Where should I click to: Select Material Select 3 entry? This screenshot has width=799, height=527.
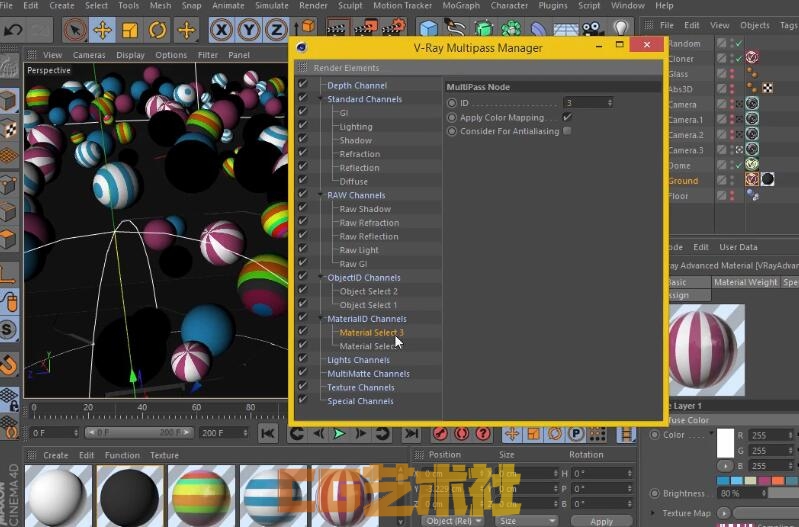coord(371,332)
